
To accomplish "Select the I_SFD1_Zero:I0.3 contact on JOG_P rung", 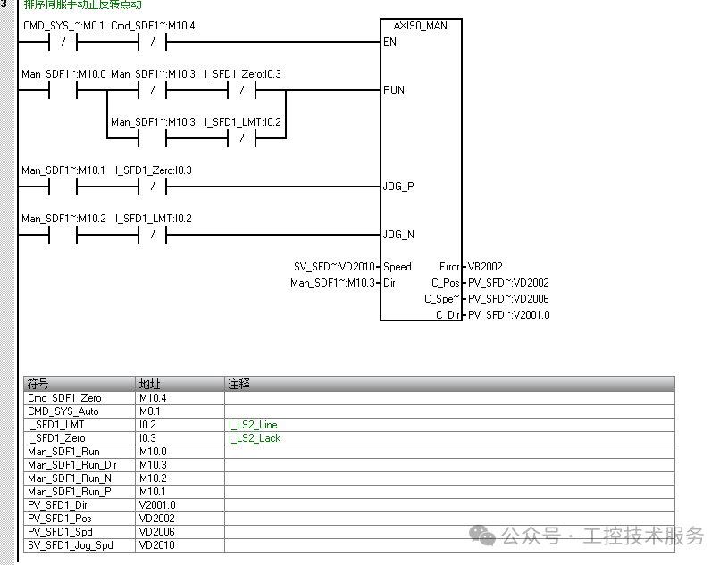I will tap(152, 187).
